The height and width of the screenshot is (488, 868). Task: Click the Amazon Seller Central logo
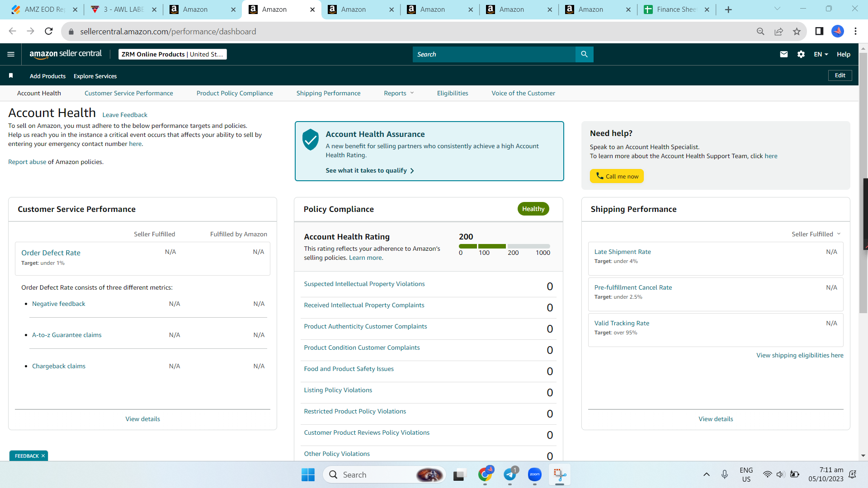click(x=66, y=54)
